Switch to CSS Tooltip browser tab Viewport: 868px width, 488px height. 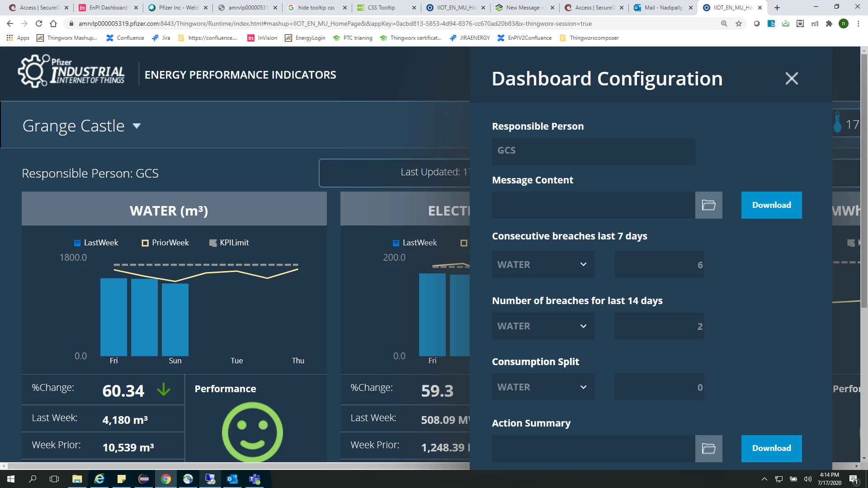click(381, 8)
